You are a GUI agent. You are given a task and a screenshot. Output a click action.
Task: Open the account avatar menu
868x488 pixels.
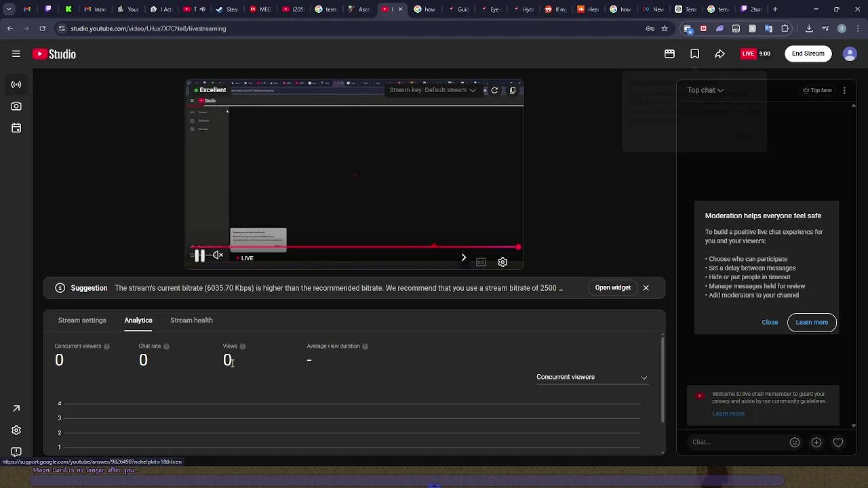tap(850, 54)
